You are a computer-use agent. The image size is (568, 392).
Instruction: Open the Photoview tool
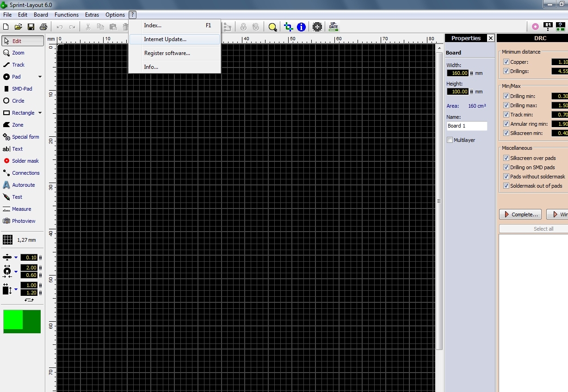click(23, 221)
